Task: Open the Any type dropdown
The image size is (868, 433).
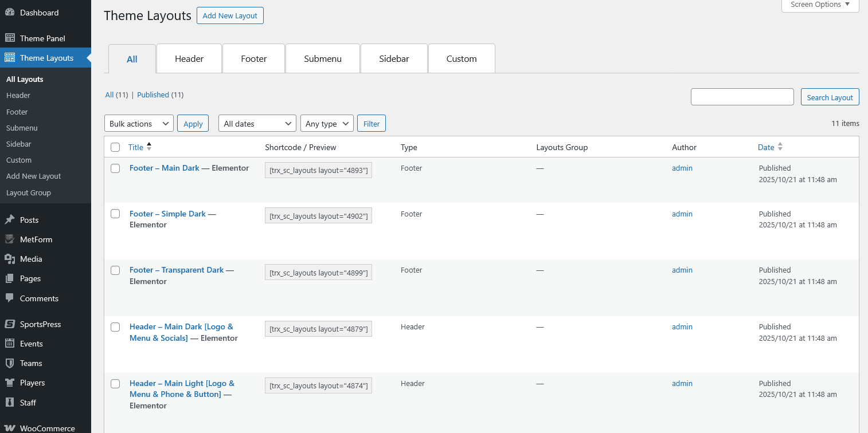Action: coord(327,124)
